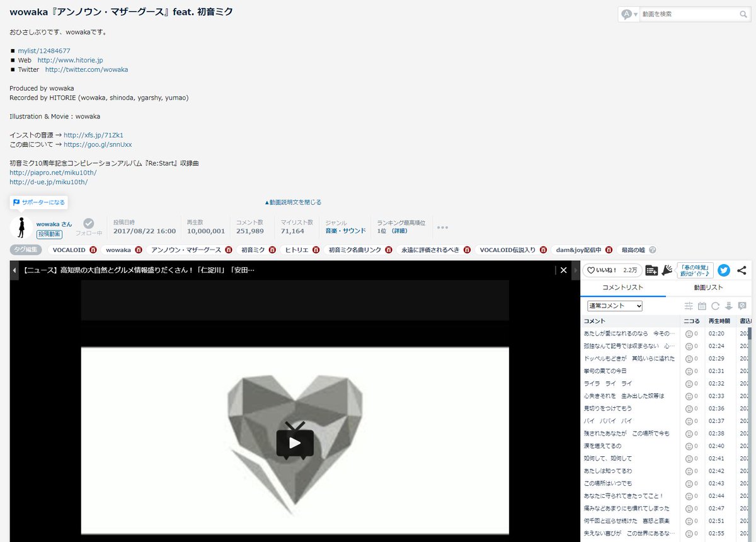
Task: Open the past-log calendar icon
Action: (x=702, y=306)
